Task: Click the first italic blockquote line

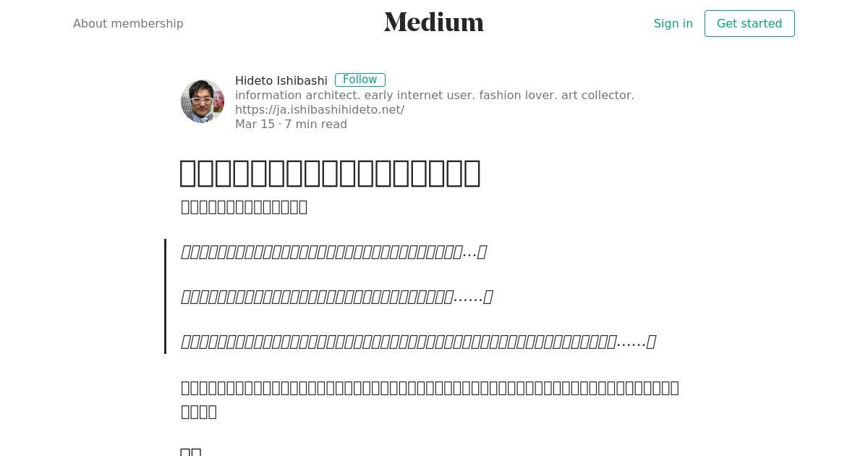Action: pos(333,252)
